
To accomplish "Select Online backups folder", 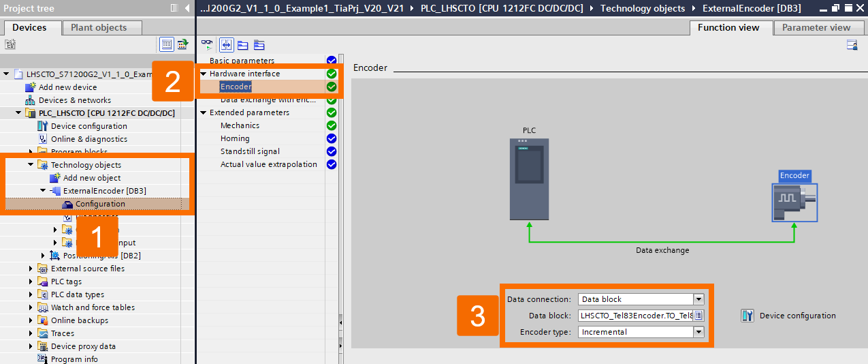I will point(79,320).
